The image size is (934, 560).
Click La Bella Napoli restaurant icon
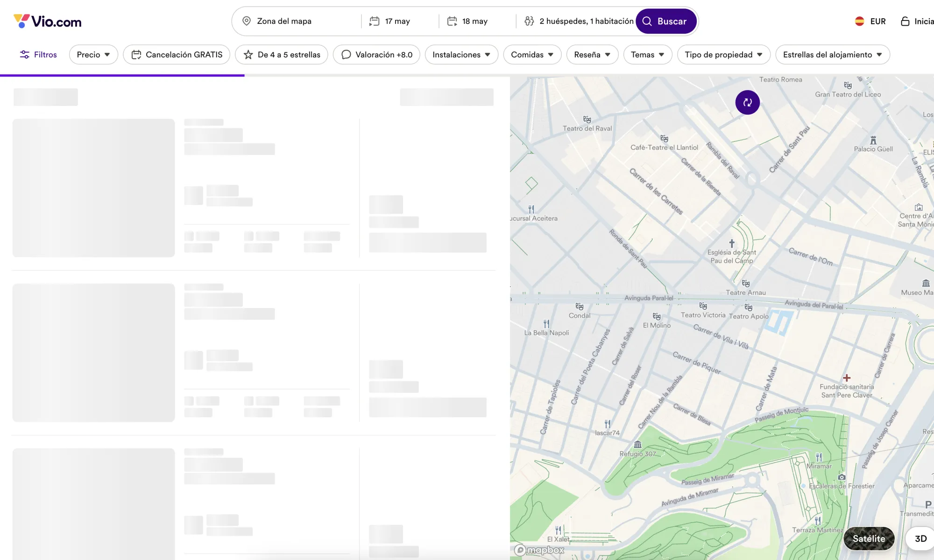pyautogui.click(x=546, y=324)
